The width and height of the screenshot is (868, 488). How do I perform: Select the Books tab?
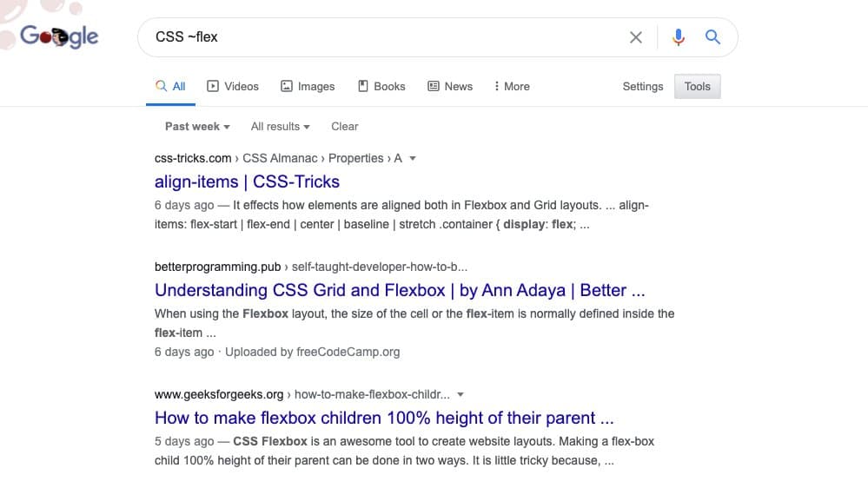381,86
